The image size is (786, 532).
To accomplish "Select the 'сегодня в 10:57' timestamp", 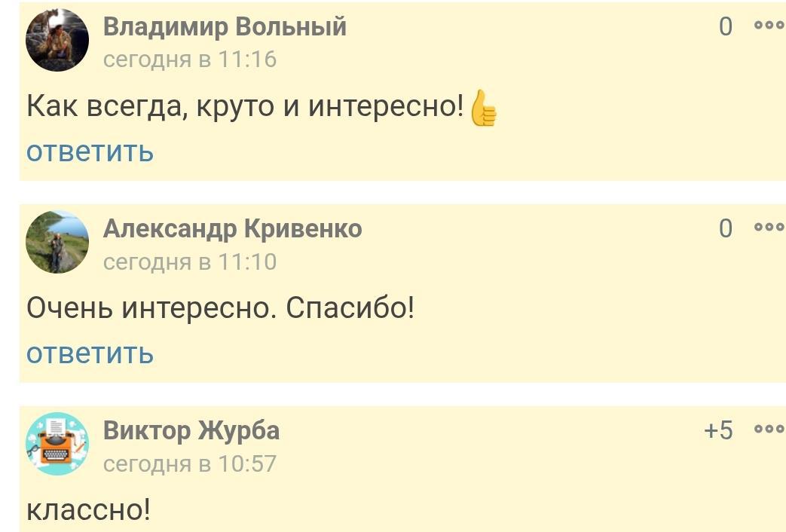I will [189, 463].
